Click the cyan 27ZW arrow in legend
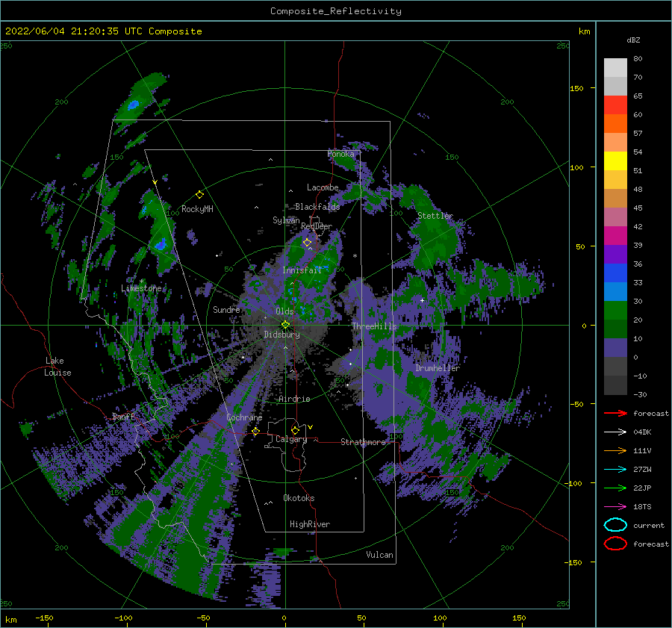Image resolution: width=672 pixels, height=628 pixels. pos(615,470)
